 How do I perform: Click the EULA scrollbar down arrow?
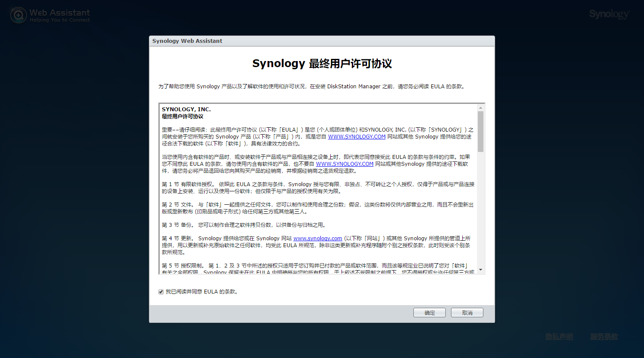click(x=480, y=270)
